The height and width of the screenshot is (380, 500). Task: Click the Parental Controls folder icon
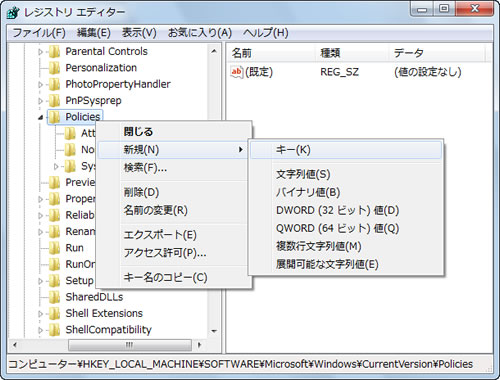point(54,52)
